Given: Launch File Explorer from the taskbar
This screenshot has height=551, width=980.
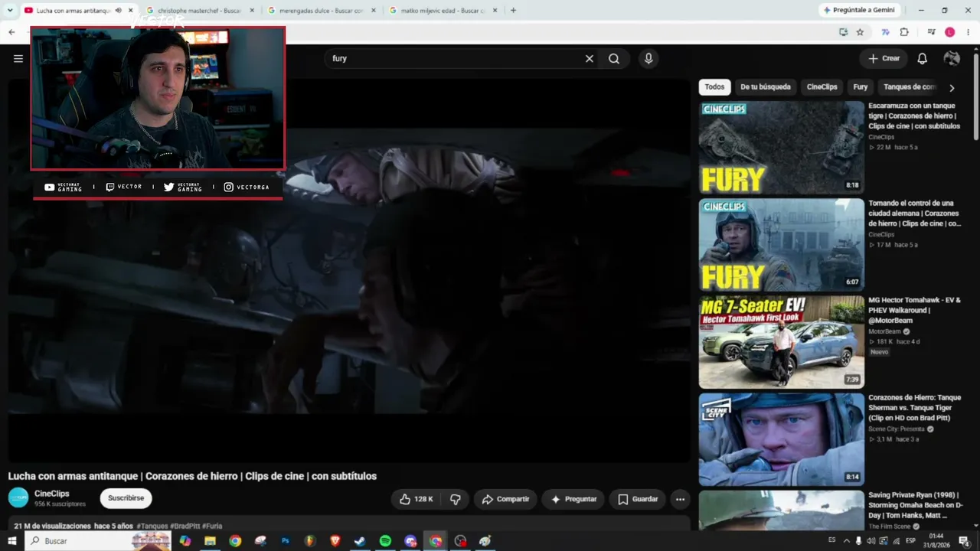Looking at the screenshot, I should click(210, 541).
